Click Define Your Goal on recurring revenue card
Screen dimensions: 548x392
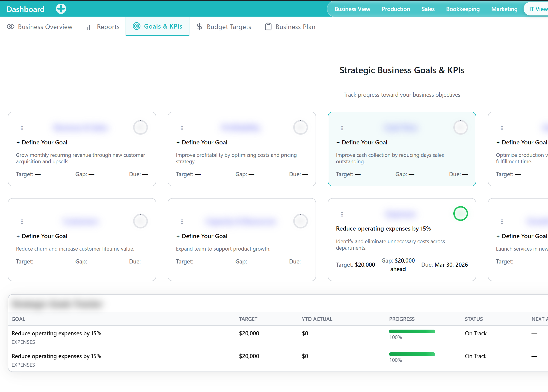(x=42, y=142)
